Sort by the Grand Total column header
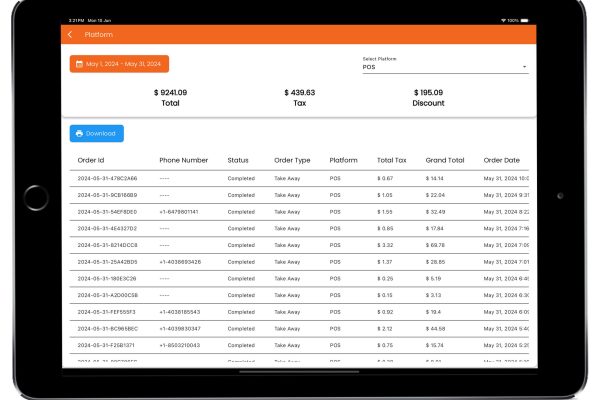The width and height of the screenshot is (600, 400). click(x=444, y=160)
